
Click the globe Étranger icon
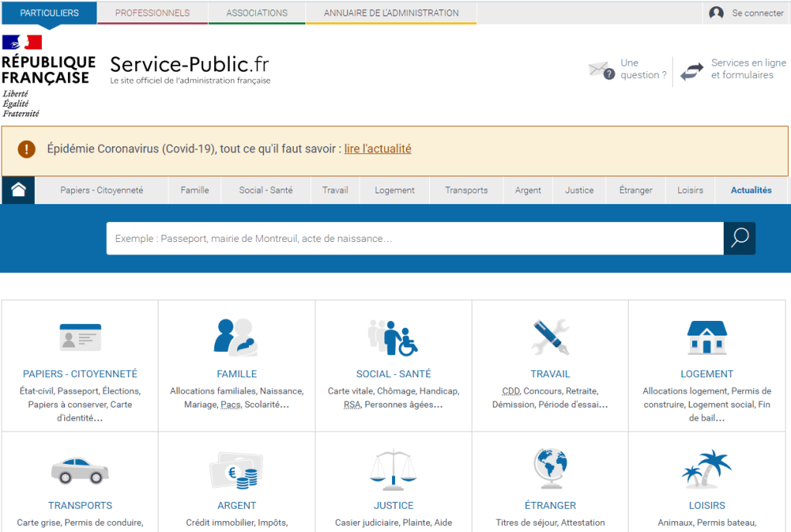pyautogui.click(x=550, y=469)
